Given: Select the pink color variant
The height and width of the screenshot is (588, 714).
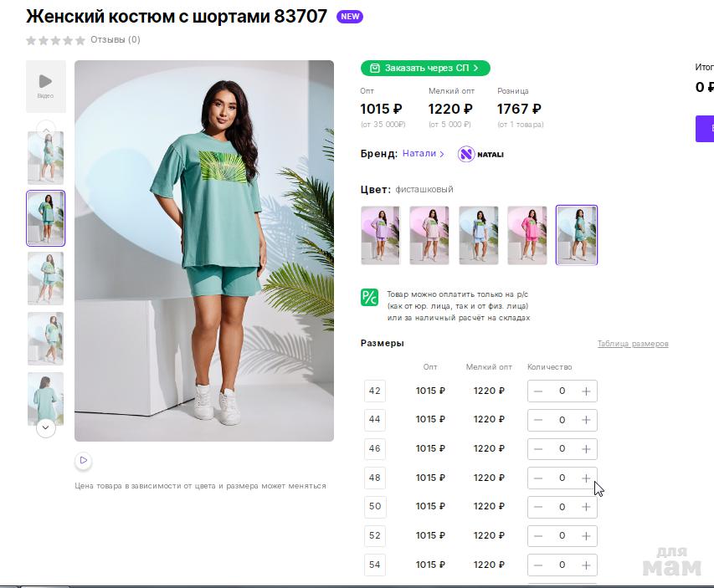Looking at the screenshot, I should [x=527, y=235].
